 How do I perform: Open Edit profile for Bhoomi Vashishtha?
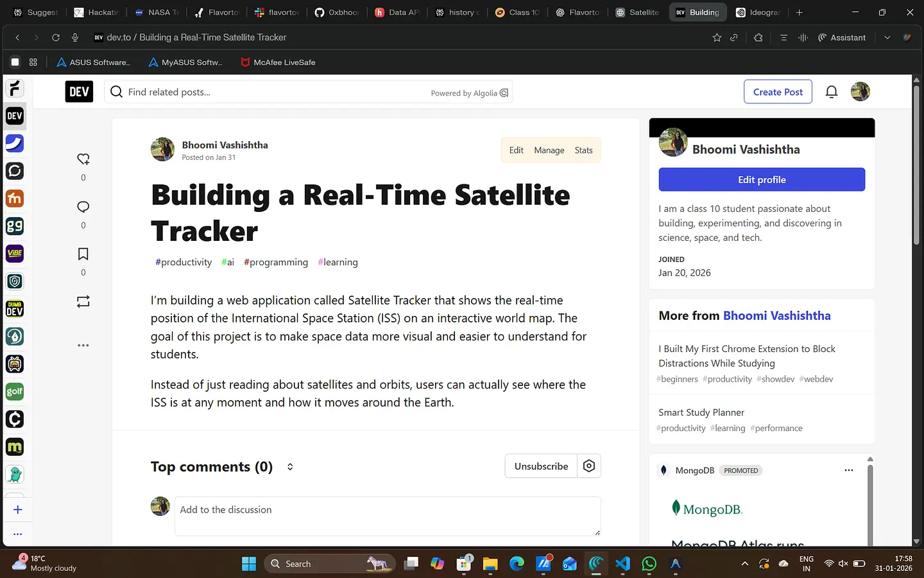[x=761, y=179]
